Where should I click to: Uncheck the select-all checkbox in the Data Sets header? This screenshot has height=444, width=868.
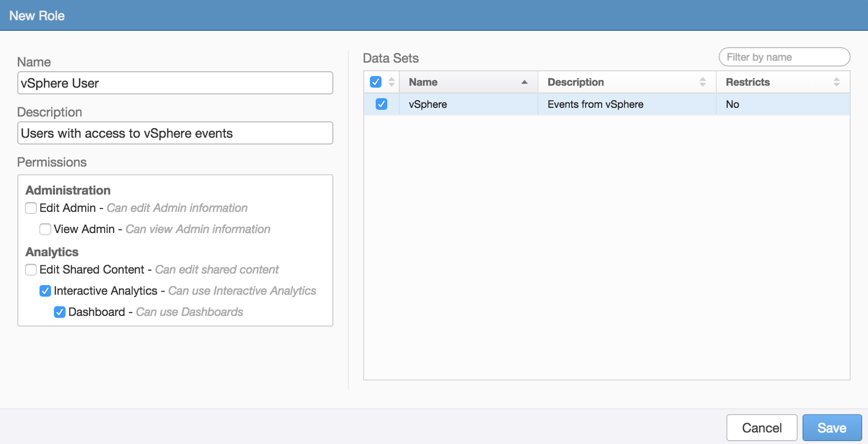click(x=376, y=82)
